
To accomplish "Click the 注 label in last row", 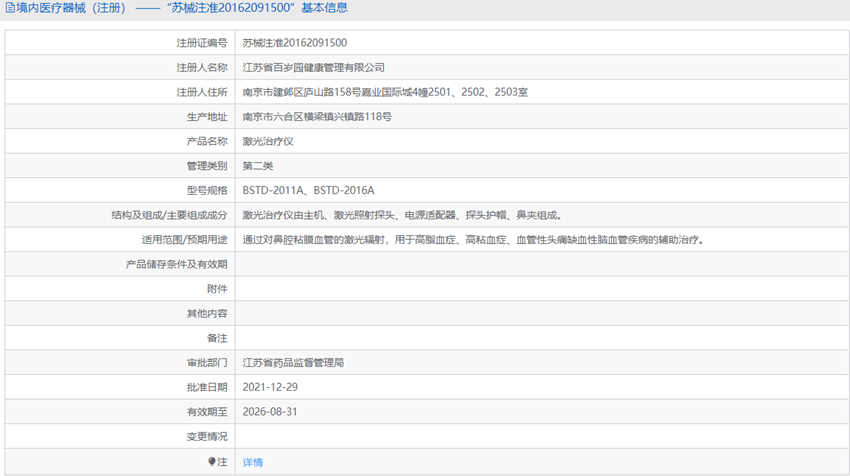I will click(222, 462).
